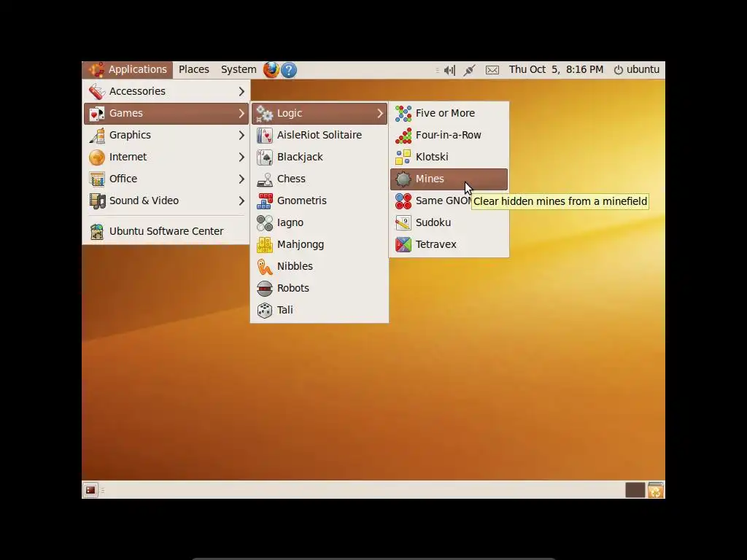747x560 pixels.
Task: Click the Five or More colored balls icon
Action: click(403, 113)
